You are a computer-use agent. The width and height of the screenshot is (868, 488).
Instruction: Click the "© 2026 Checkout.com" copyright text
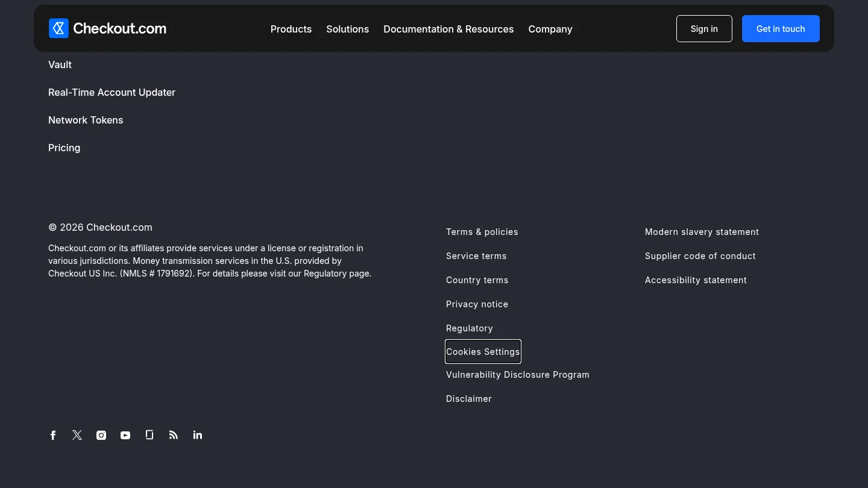click(100, 227)
